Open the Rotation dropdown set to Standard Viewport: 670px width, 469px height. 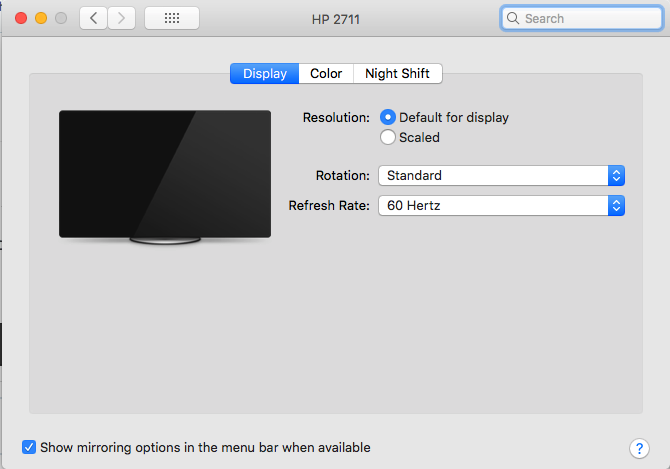click(x=501, y=176)
